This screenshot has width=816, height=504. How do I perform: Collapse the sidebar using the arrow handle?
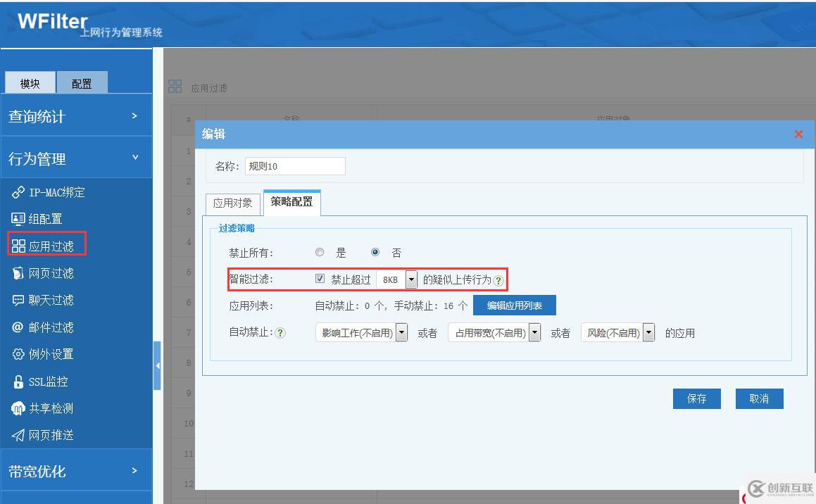point(157,365)
